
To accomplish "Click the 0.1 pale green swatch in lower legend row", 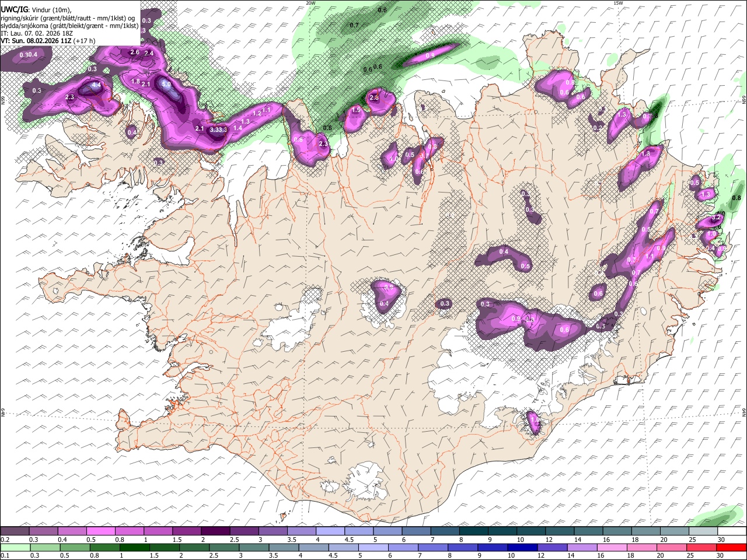I will pos(16,547).
